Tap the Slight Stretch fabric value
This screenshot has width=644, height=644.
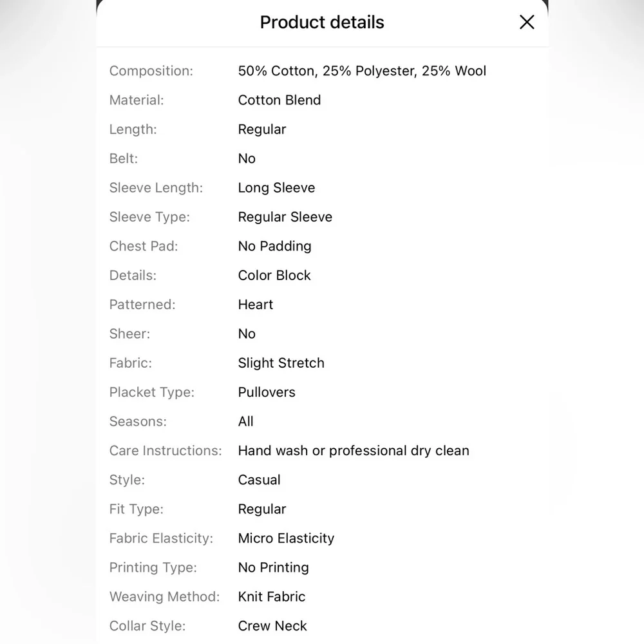[x=281, y=363]
